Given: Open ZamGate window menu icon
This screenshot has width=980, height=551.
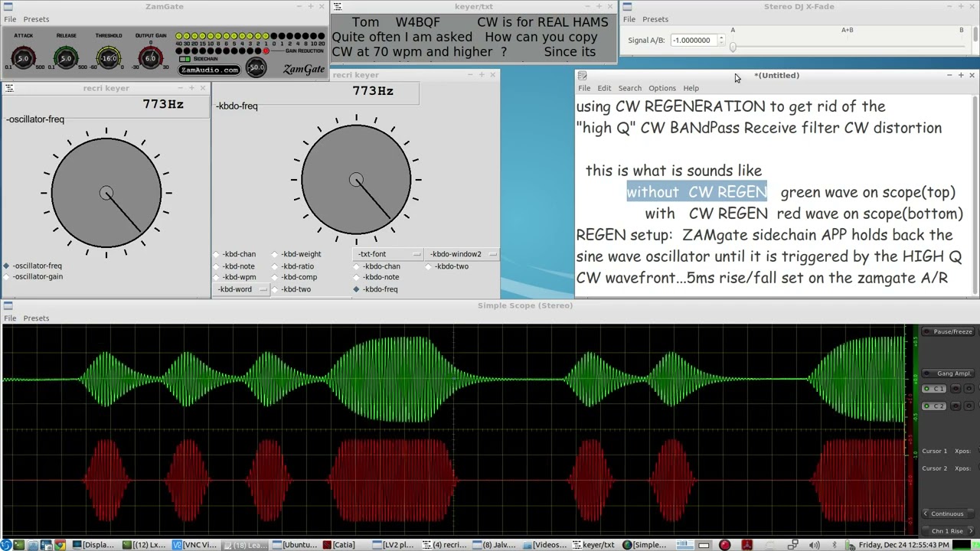Looking at the screenshot, I should pos(8,6).
